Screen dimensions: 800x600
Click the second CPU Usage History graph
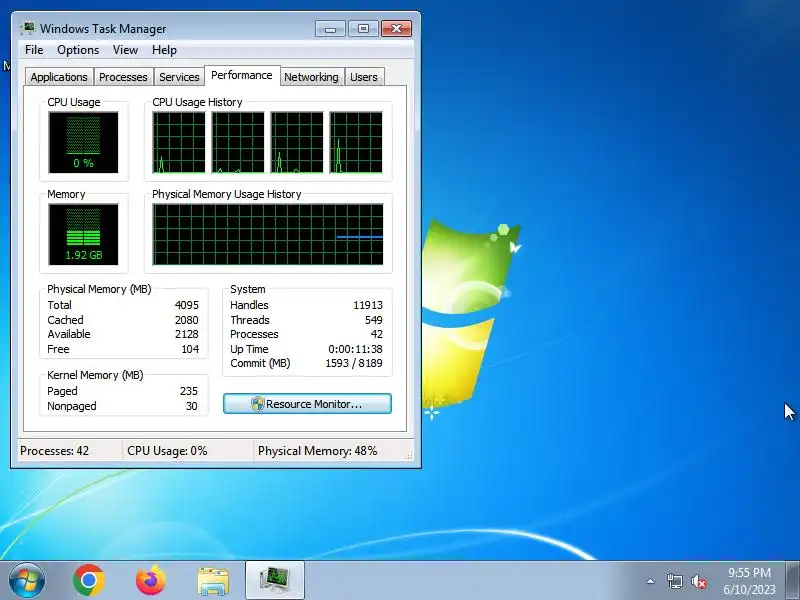point(238,143)
